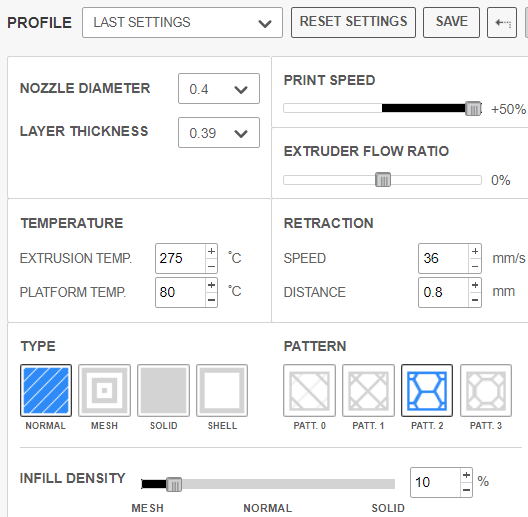The height and width of the screenshot is (517, 528).
Task: Choose the Mesh infill type icon
Action: (x=104, y=390)
